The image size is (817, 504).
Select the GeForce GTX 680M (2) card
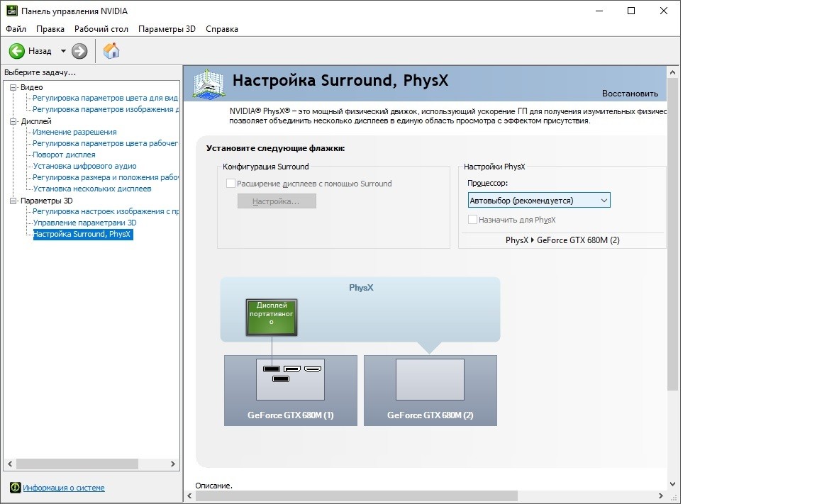(x=430, y=391)
